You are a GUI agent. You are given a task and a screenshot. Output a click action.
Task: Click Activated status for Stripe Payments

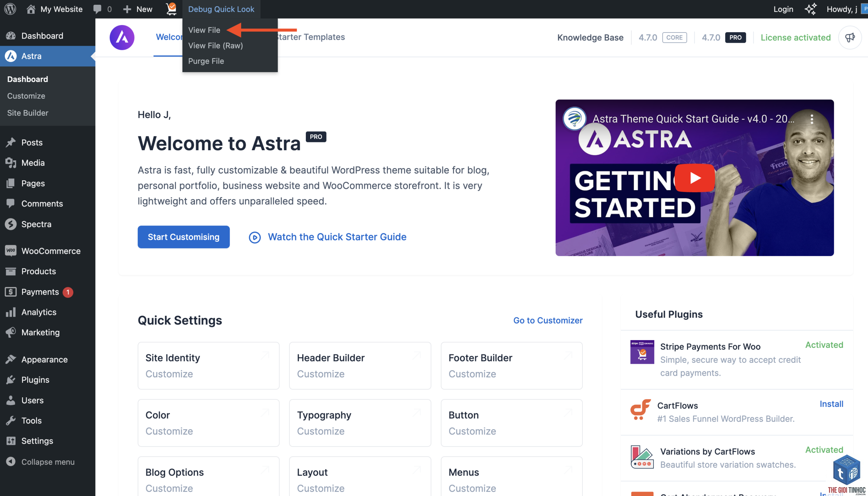[x=824, y=345]
